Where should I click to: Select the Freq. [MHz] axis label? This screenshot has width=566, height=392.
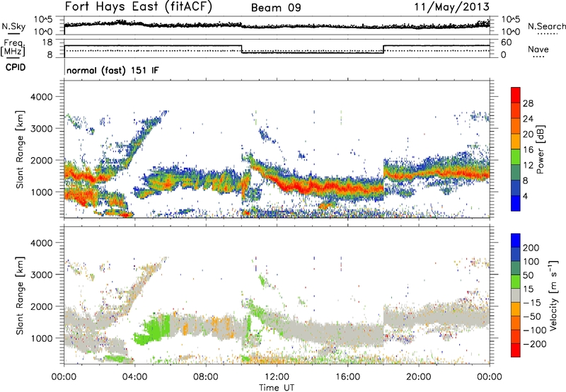(x=13, y=48)
